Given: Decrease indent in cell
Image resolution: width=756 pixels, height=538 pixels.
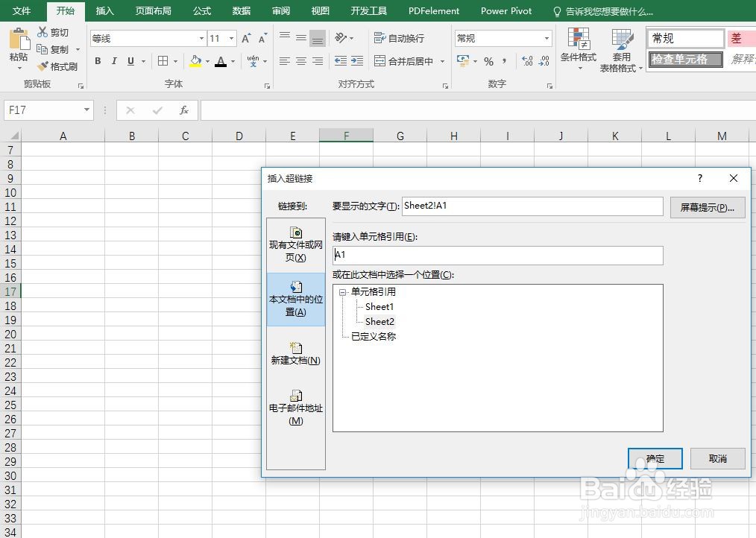Looking at the screenshot, I should (341, 61).
